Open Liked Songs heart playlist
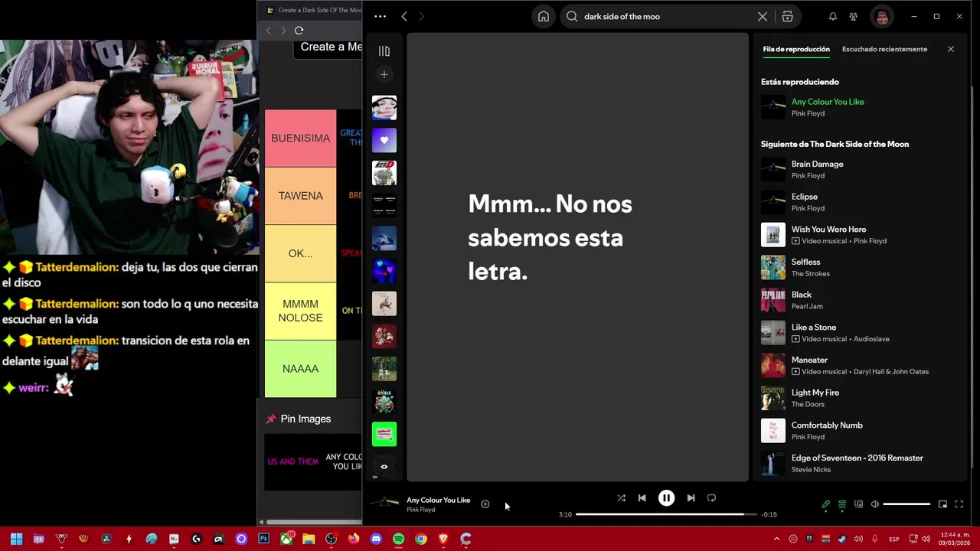Viewport: 980px width, 551px height. point(384,140)
